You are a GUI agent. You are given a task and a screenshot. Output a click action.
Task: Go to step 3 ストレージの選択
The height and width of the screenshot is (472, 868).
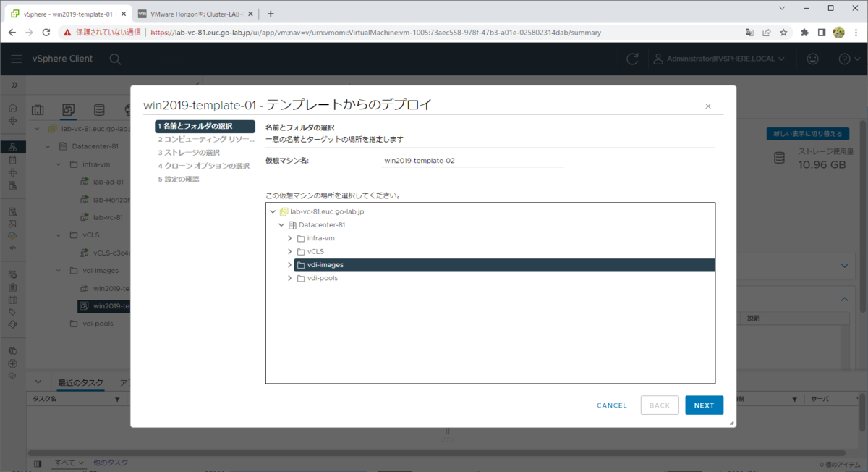189,153
